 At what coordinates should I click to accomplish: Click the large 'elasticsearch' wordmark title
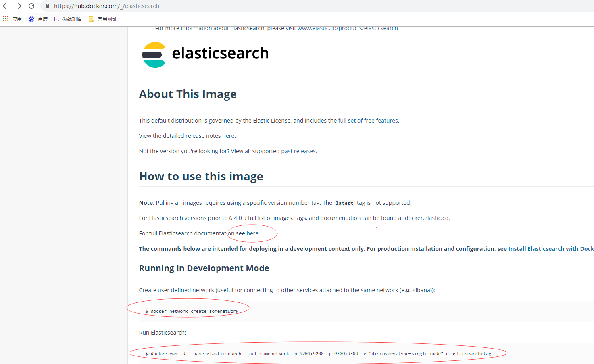point(220,53)
